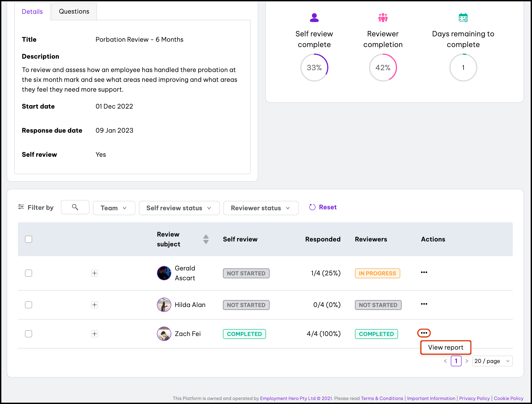
Task: Click the Review subject sort arrows
Action: [206, 239]
